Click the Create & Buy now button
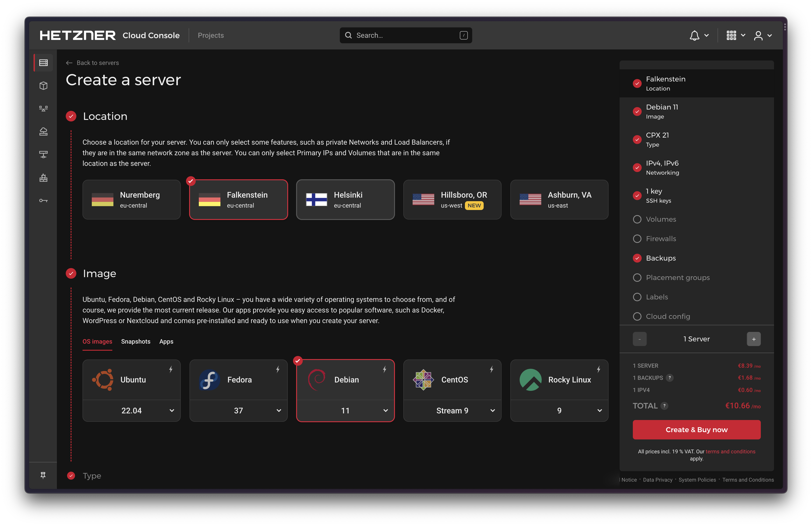Image resolution: width=812 pixels, height=526 pixels. pos(696,430)
